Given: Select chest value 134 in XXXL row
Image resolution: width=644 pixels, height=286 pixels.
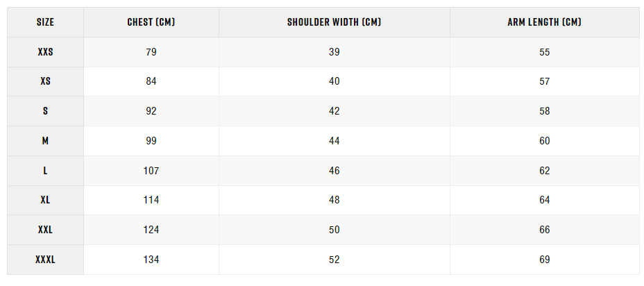Looking at the screenshot, I should pyautogui.click(x=151, y=260).
